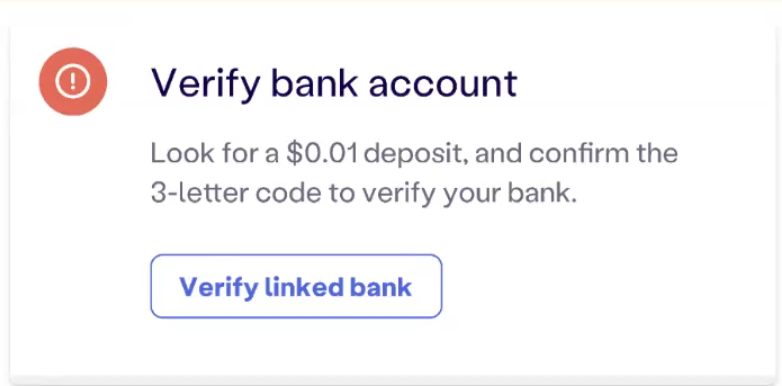Click the red alert exclamation icon
The image size is (782, 386).
(73, 81)
